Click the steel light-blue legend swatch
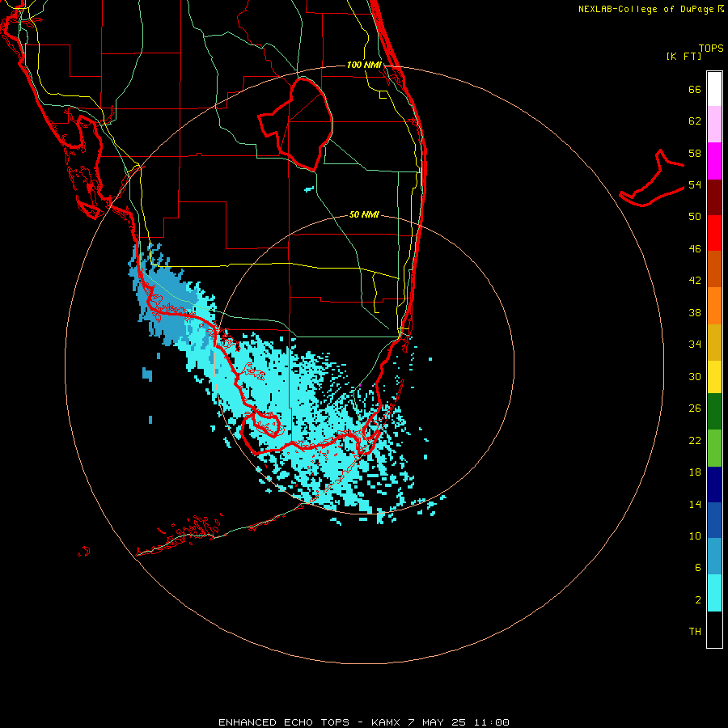728x728 pixels. click(x=714, y=557)
